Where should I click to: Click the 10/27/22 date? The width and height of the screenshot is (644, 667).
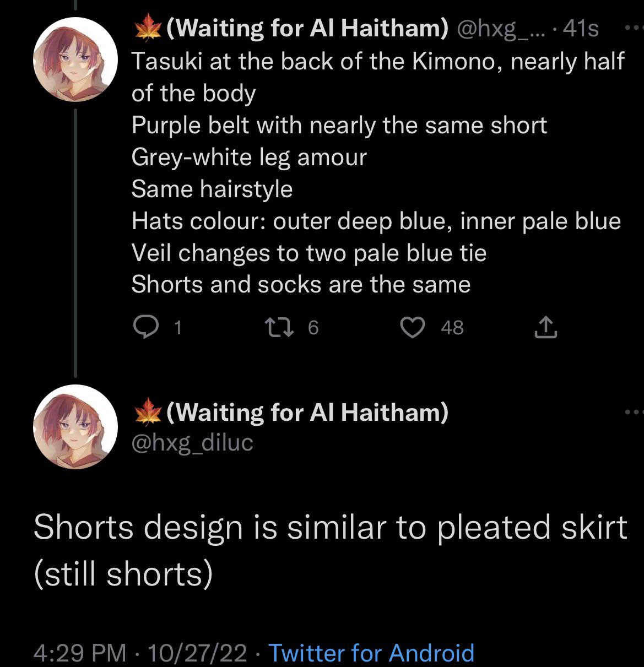point(197,653)
